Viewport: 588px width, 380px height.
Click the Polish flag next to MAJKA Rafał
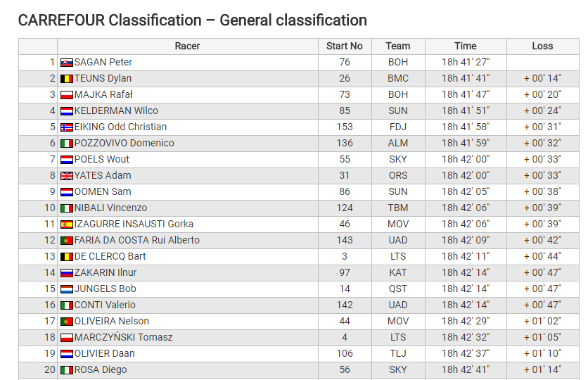point(67,95)
